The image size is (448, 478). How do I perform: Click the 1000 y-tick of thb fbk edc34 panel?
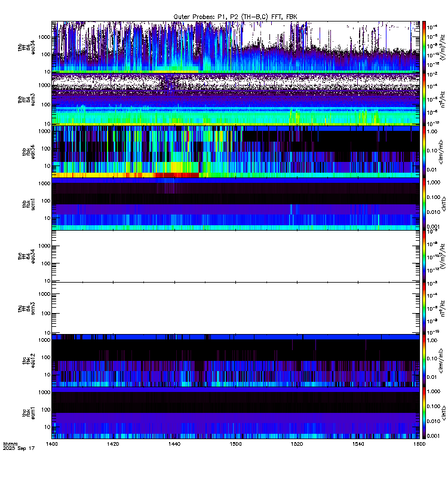point(44,131)
